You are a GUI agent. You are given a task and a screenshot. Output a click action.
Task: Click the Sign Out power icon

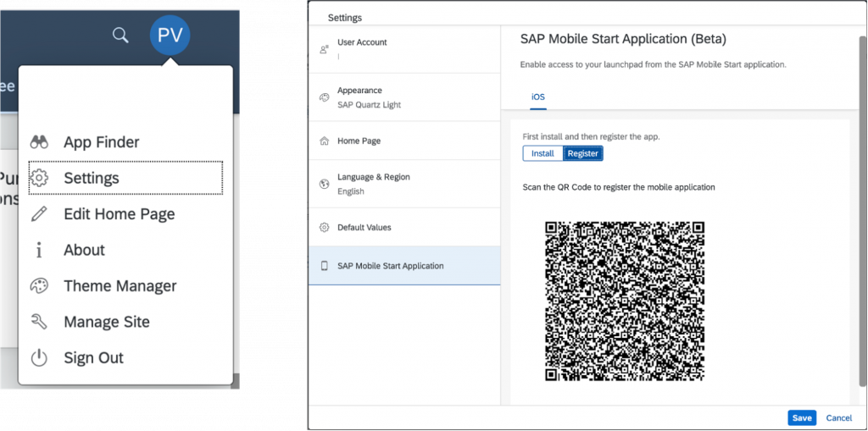(x=39, y=358)
